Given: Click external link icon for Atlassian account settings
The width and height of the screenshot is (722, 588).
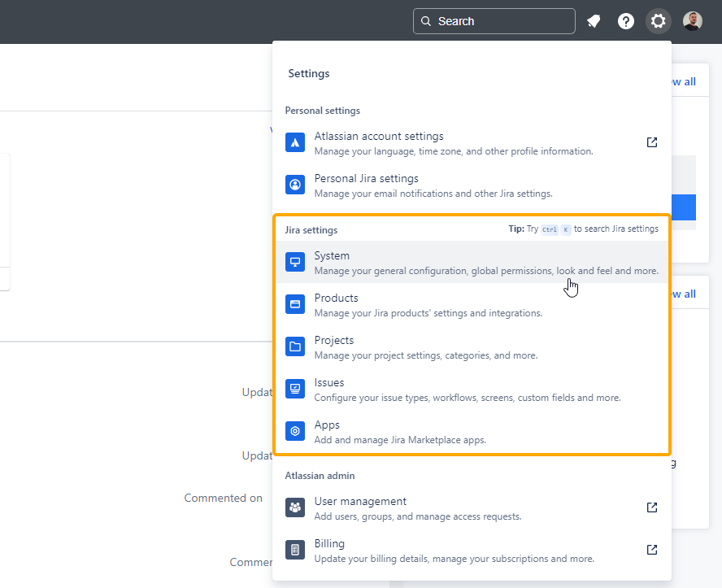Looking at the screenshot, I should point(651,142).
